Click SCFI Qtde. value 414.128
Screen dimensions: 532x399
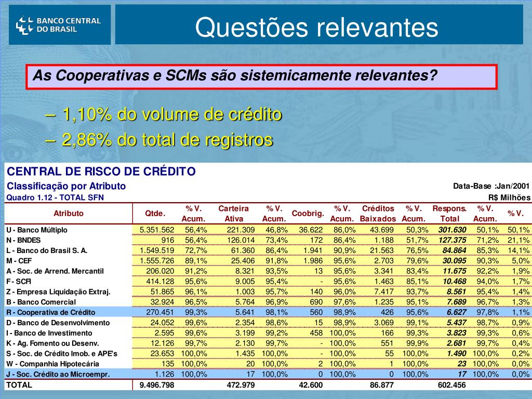click(x=160, y=281)
